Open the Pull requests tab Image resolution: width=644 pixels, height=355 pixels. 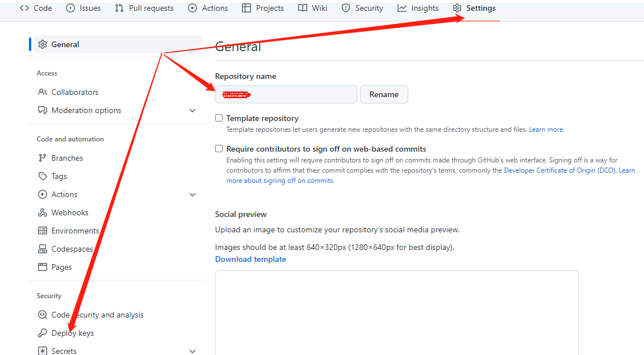coord(145,8)
